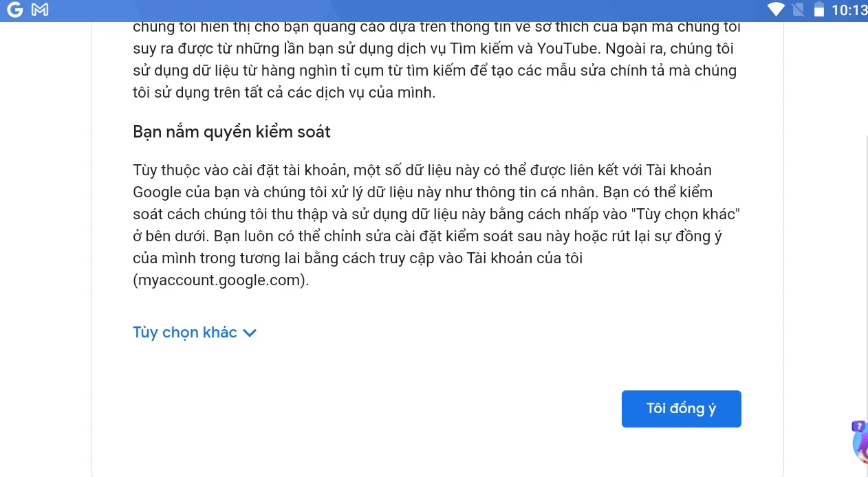Viewport: 868px width, 477px height.
Task: Tap the 10:13 clock in status bar
Action: coord(849,10)
